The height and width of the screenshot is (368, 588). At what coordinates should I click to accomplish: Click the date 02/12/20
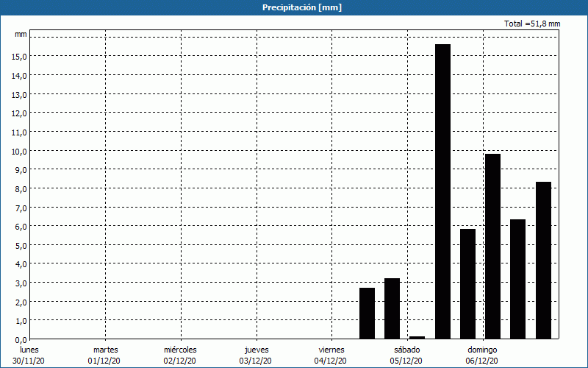tap(179, 361)
